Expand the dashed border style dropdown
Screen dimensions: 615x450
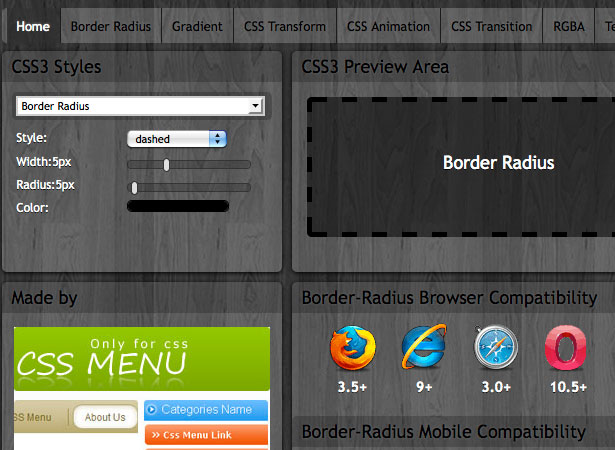[x=177, y=139]
